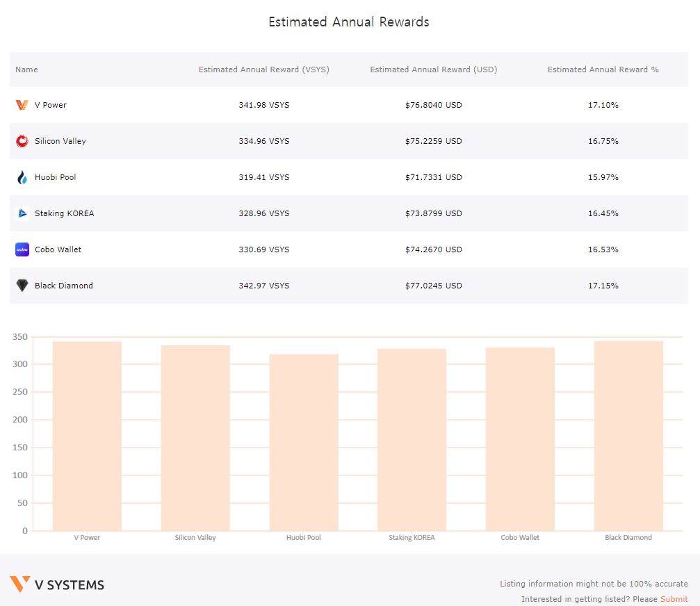This screenshot has width=700, height=606.
Task: Click the 16.75% reward percentage
Action: click(603, 141)
